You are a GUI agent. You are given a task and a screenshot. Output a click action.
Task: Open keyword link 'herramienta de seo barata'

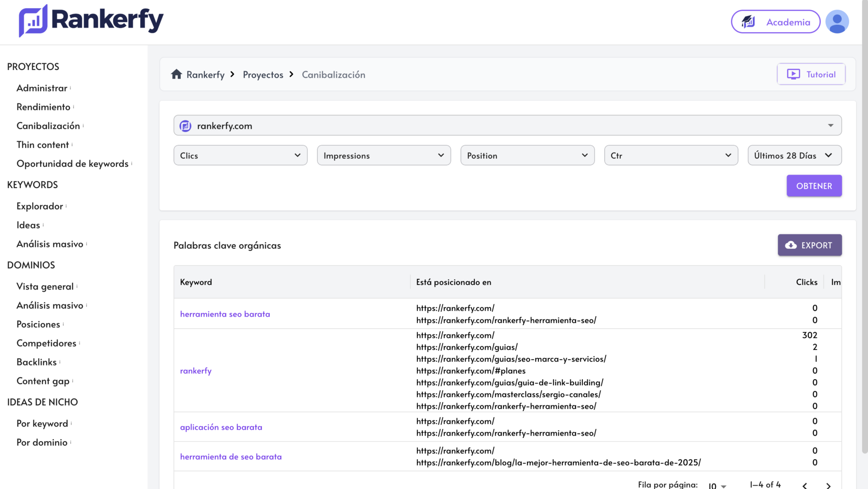coord(231,456)
